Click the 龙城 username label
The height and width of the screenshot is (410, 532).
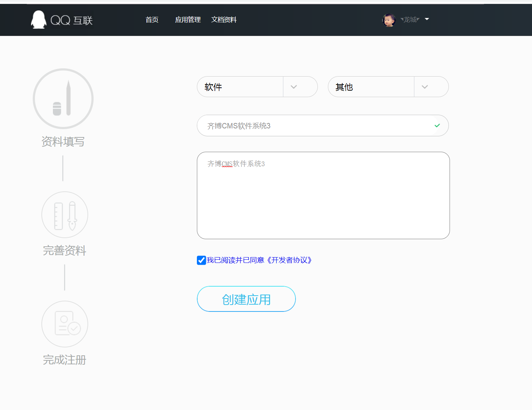coord(410,19)
